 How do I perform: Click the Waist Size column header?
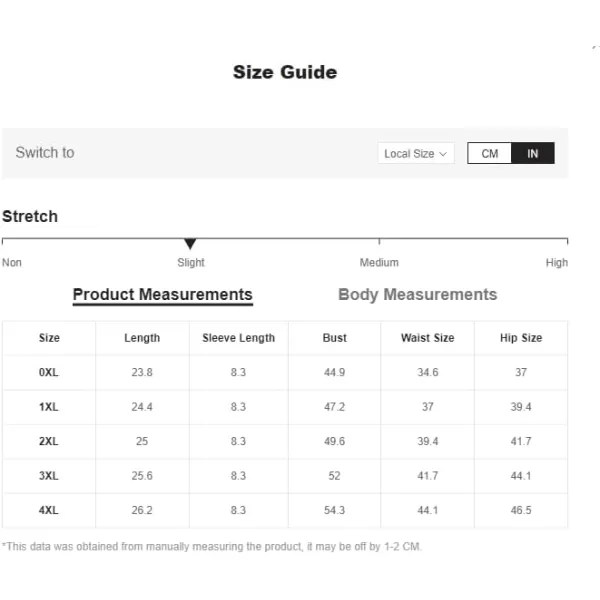(x=428, y=338)
